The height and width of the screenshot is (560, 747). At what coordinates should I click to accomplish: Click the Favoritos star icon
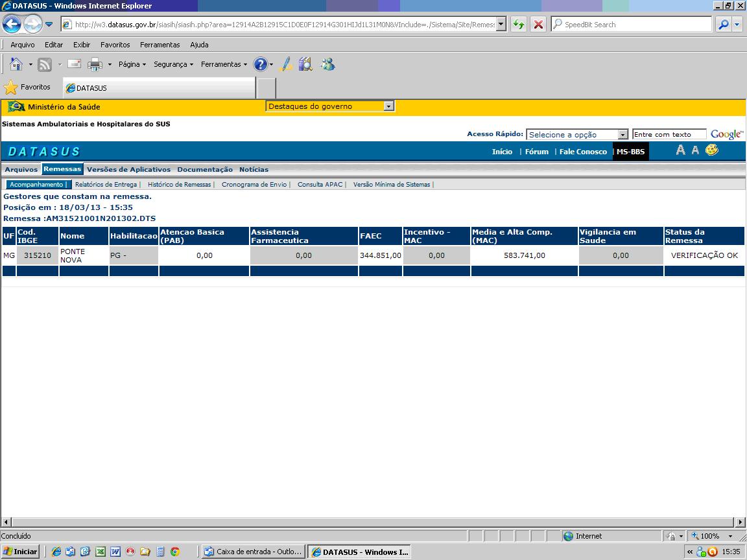click(10, 87)
